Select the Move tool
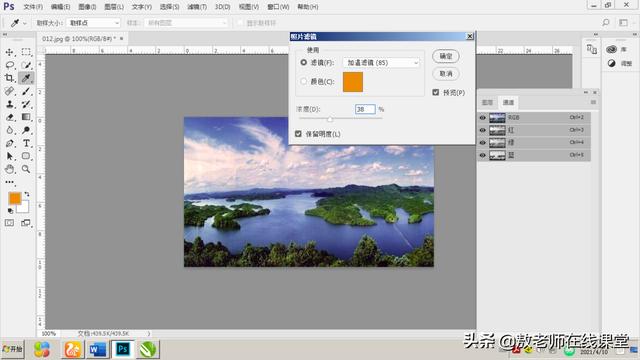640x360 pixels. [9, 52]
